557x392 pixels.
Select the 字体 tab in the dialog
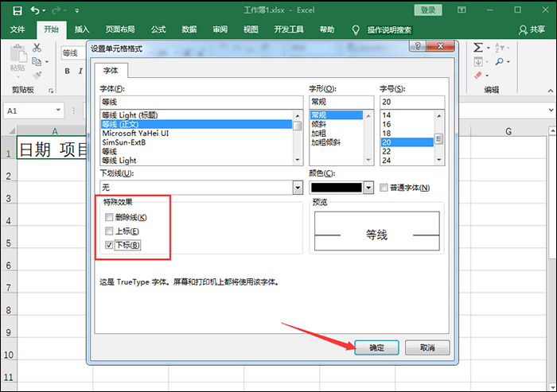(111, 71)
